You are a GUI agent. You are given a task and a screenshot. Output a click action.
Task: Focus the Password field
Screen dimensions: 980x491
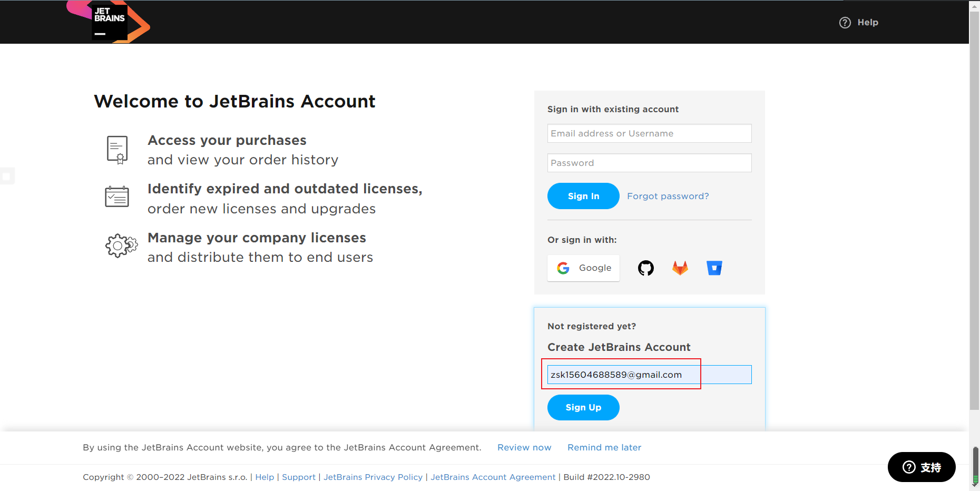(x=649, y=163)
